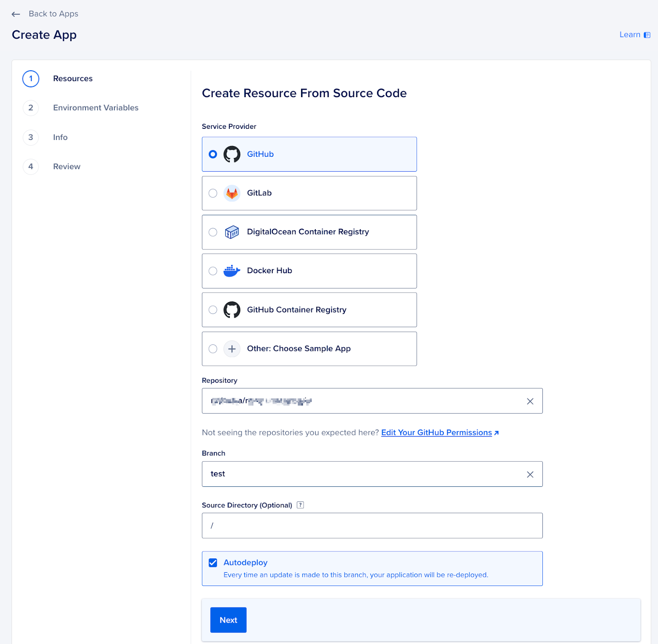658x644 pixels.
Task: Click Back to Apps link
Action: pyautogui.click(x=53, y=14)
